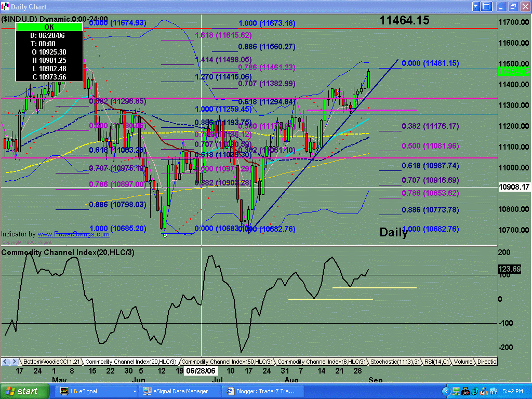This screenshot has height=399, width=532.
Task: Click the Daily interval label on chart
Action: (393, 232)
